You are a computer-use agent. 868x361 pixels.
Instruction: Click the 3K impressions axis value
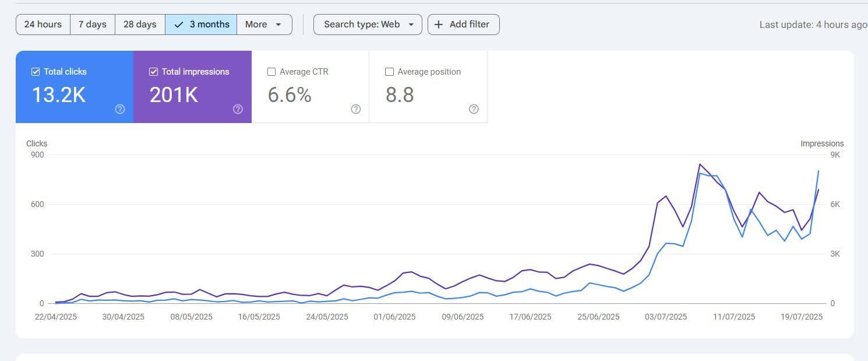click(x=835, y=254)
